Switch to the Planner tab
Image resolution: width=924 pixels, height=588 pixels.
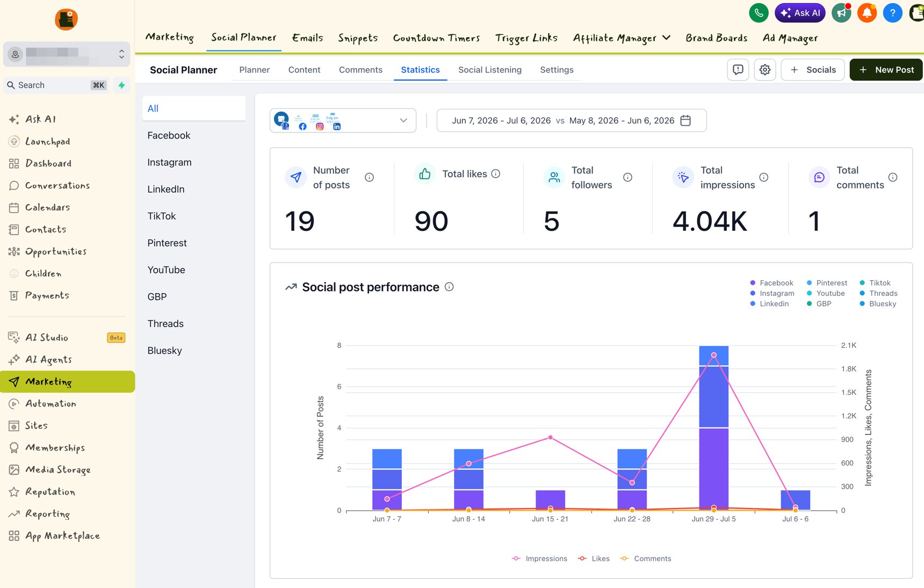tap(254, 70)
